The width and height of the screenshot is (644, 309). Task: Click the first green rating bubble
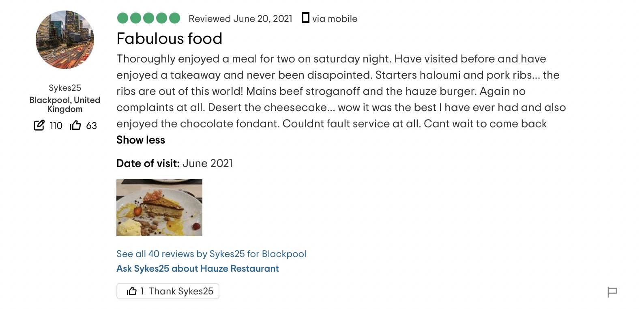[123, 18]
